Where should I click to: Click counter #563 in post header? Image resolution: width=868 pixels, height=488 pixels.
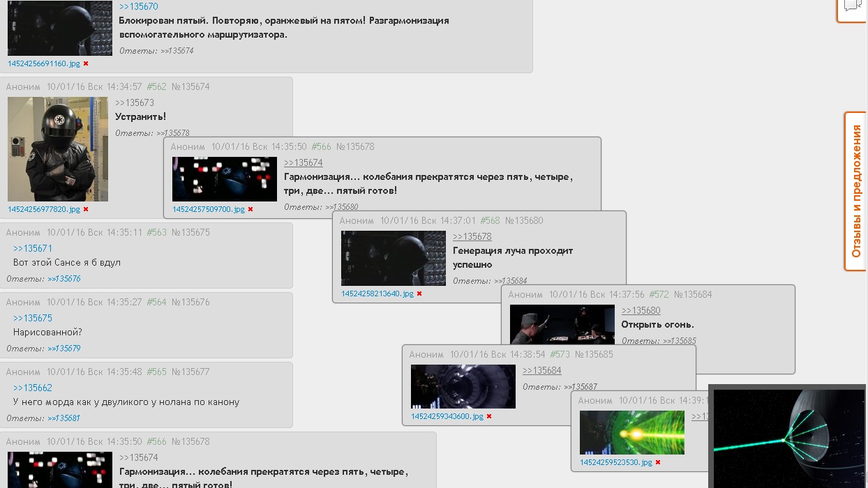pos(157,233)
